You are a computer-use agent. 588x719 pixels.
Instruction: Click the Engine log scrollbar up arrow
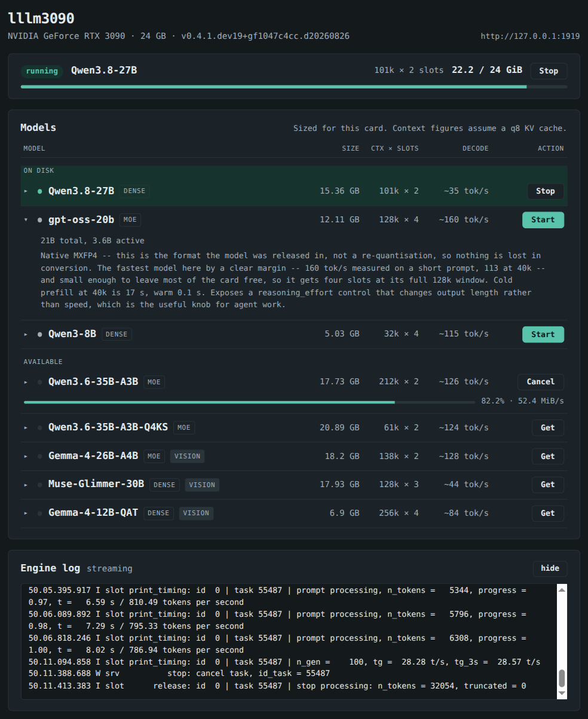point(562,590)
